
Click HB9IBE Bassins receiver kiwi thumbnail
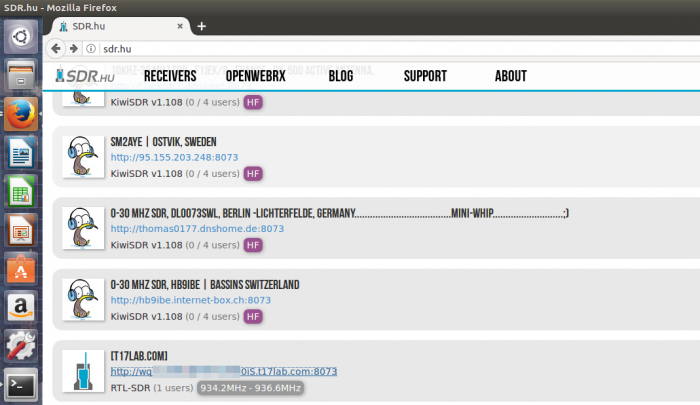point(83,300)
